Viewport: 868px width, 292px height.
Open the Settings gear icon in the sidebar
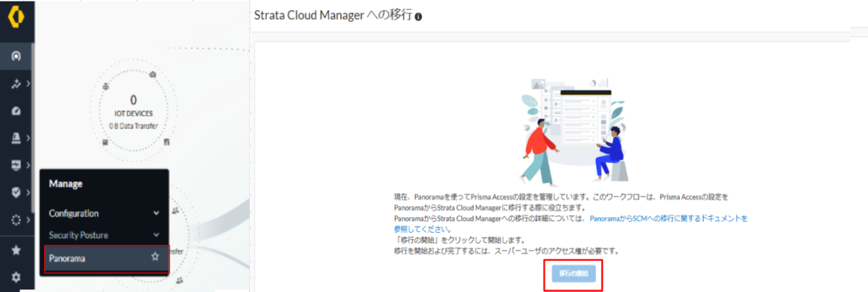click(16, 277)
